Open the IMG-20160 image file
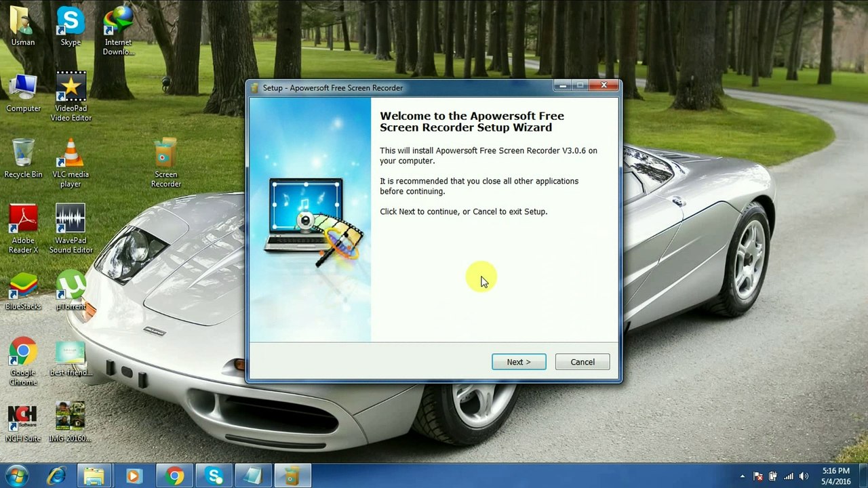 [71, 423]
